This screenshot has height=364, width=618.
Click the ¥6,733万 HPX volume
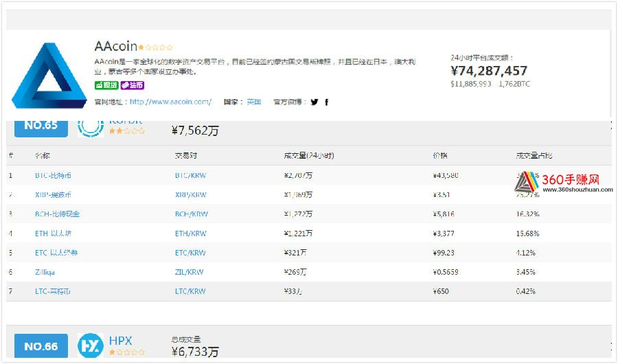pos(195,352)
